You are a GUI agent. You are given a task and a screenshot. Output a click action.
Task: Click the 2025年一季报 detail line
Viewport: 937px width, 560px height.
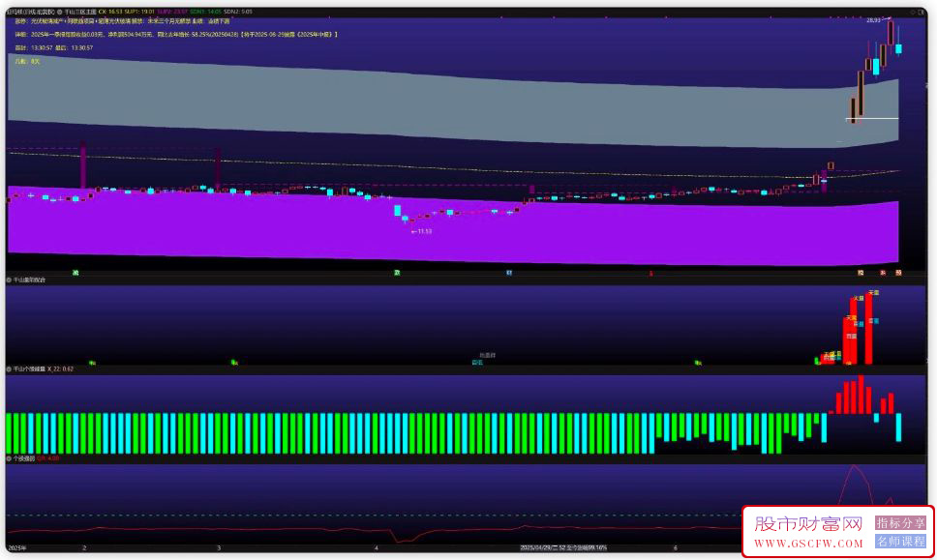coord(176,35)
